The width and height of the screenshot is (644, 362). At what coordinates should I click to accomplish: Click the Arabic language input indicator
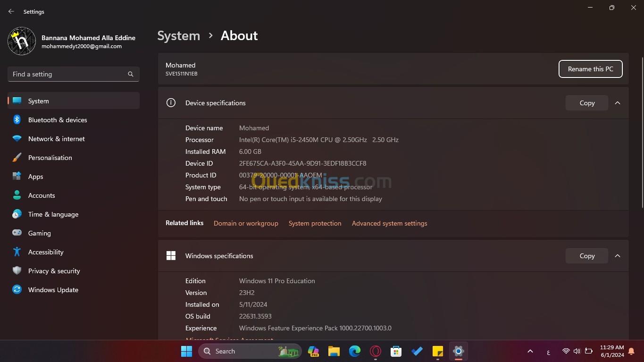point(548,352)
